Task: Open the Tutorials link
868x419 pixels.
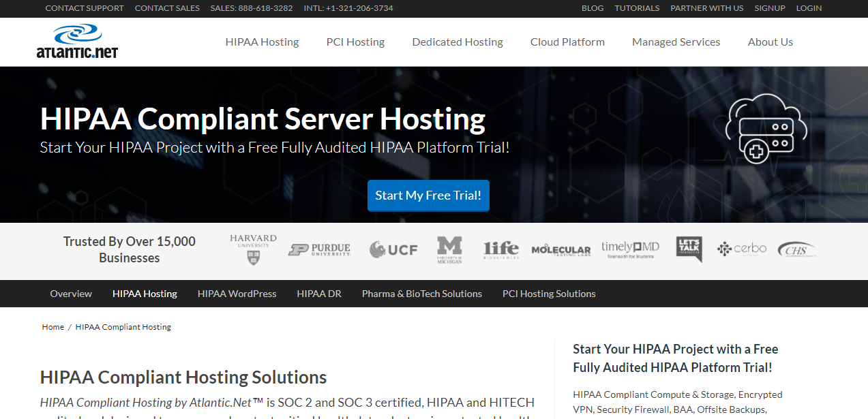Action: [637, 8]
